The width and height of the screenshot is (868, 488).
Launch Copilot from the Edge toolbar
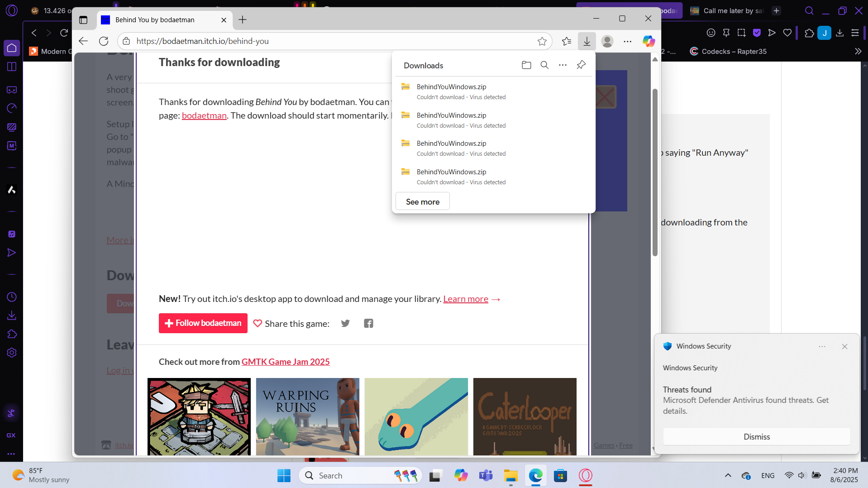649,41
